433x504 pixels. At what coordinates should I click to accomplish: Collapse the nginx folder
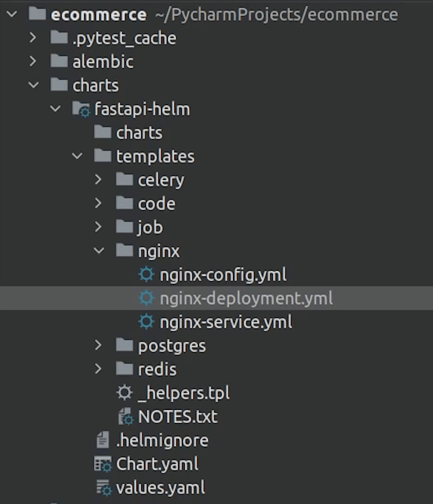tap(99, 250)
